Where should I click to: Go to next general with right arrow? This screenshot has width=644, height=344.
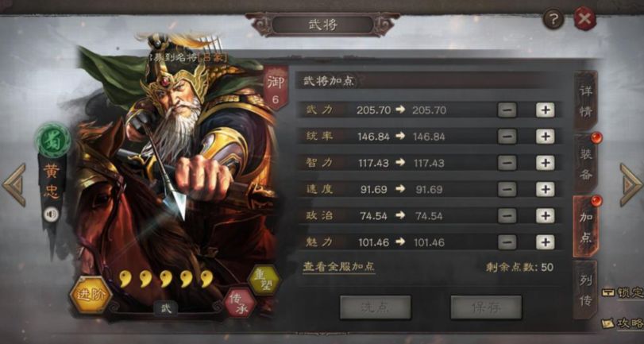click(631, 184)
